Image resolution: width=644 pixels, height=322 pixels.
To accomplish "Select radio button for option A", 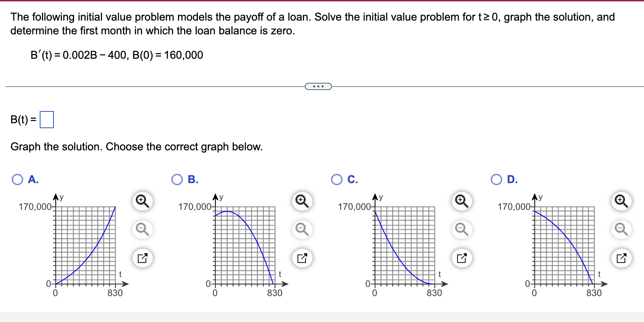I will pos(17,179).
